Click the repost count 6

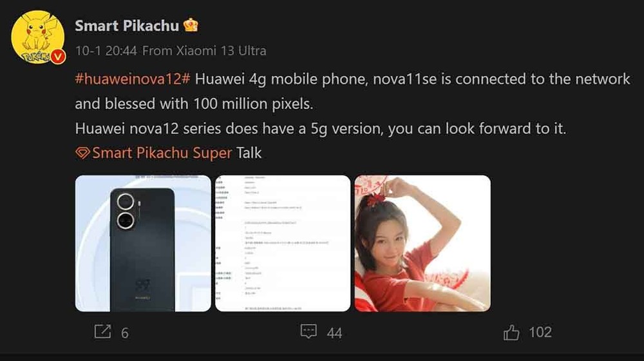click(125, 333)
